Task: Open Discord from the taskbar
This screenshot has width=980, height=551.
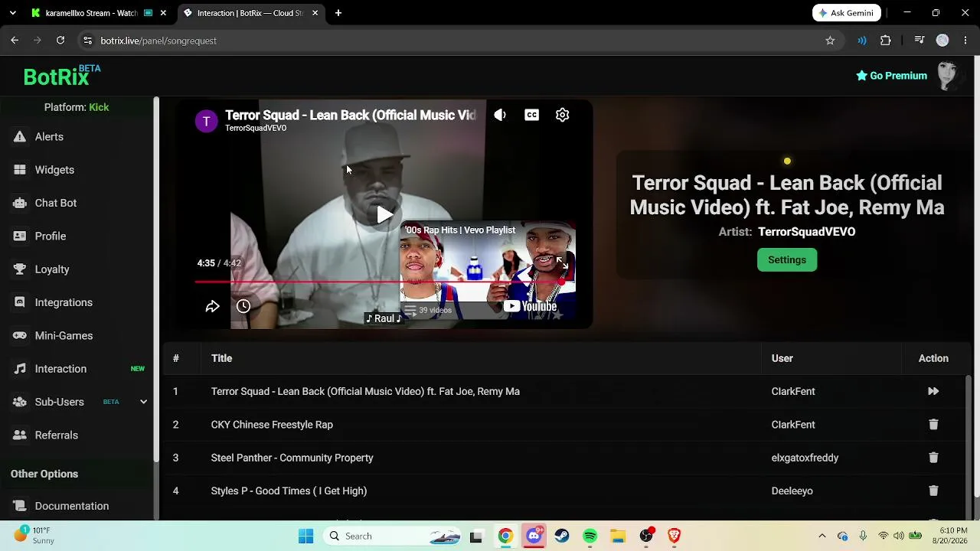Action: [534, 536]
